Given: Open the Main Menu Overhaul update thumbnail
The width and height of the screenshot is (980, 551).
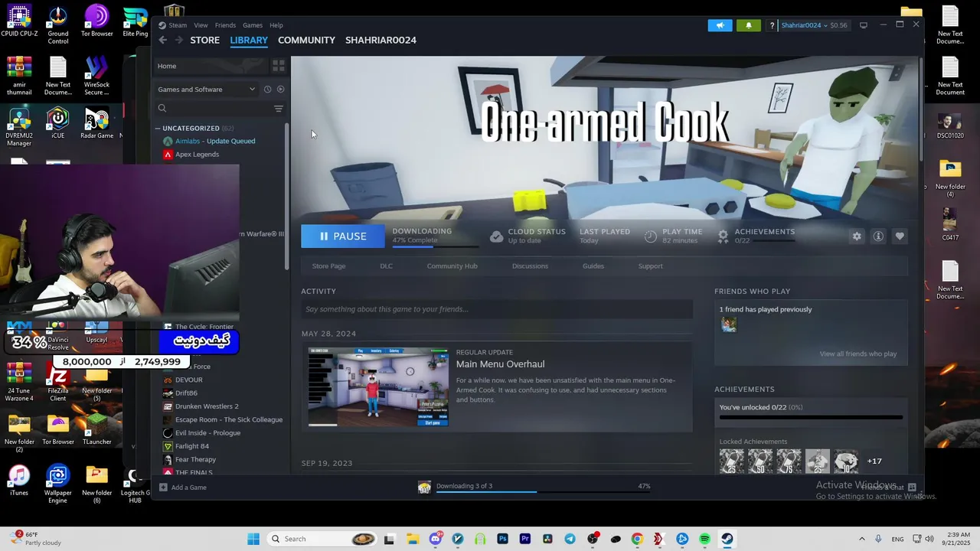Looking at the screenshot, I should 378,387.
